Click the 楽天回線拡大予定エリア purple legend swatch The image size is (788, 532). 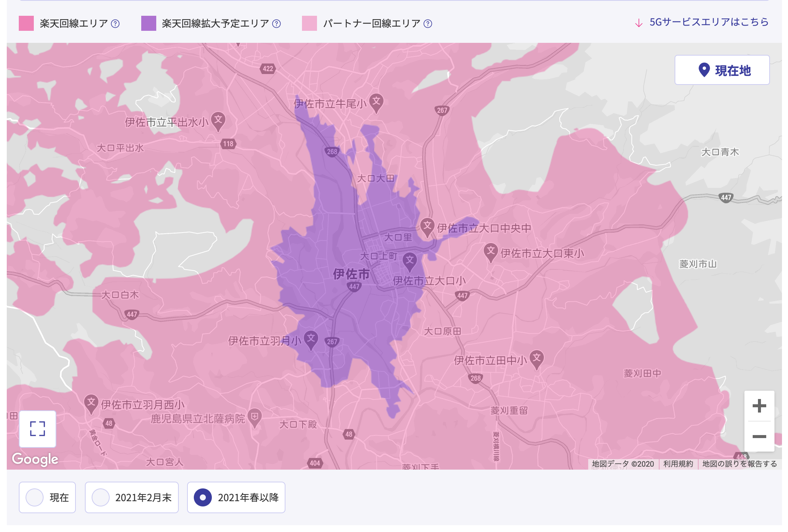(149, 23)
